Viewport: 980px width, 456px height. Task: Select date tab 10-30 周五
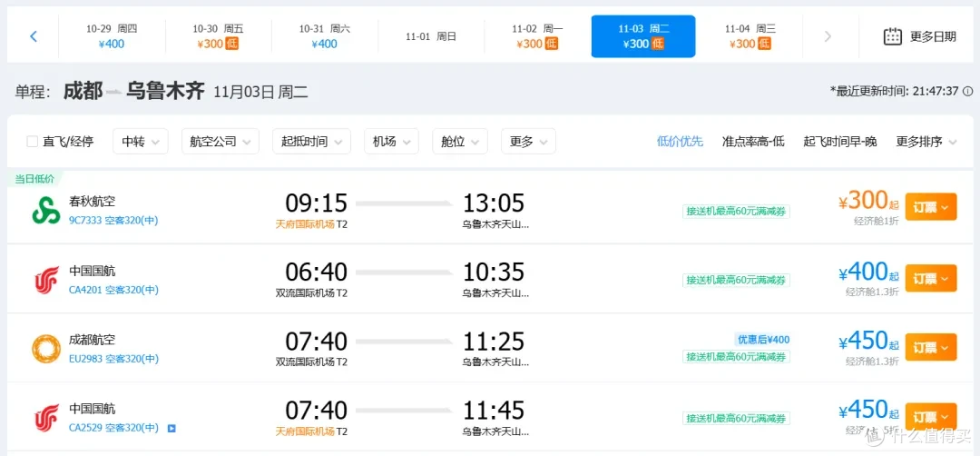pos(218,36)
